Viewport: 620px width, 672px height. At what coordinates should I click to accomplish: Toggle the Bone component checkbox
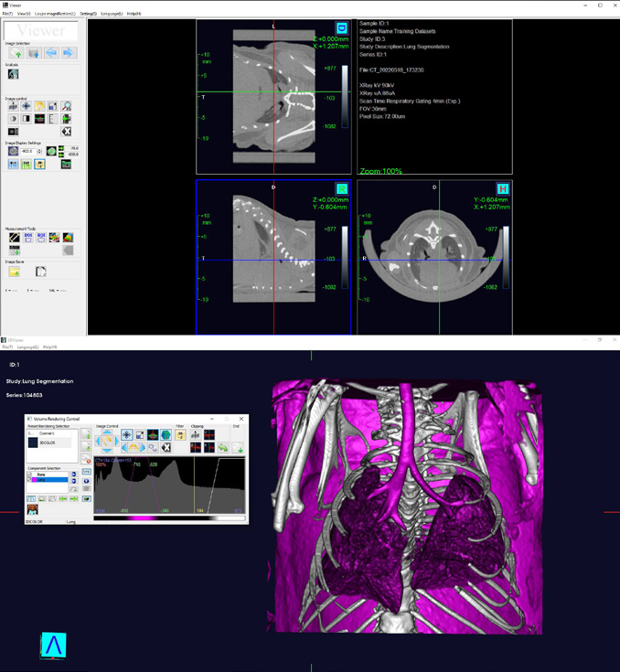[29, 475]
